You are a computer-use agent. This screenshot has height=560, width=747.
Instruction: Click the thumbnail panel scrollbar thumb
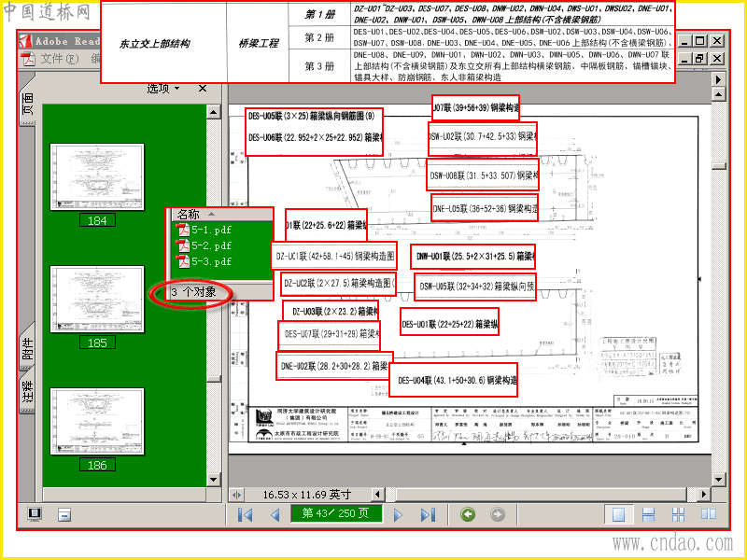tap(214, 379)
